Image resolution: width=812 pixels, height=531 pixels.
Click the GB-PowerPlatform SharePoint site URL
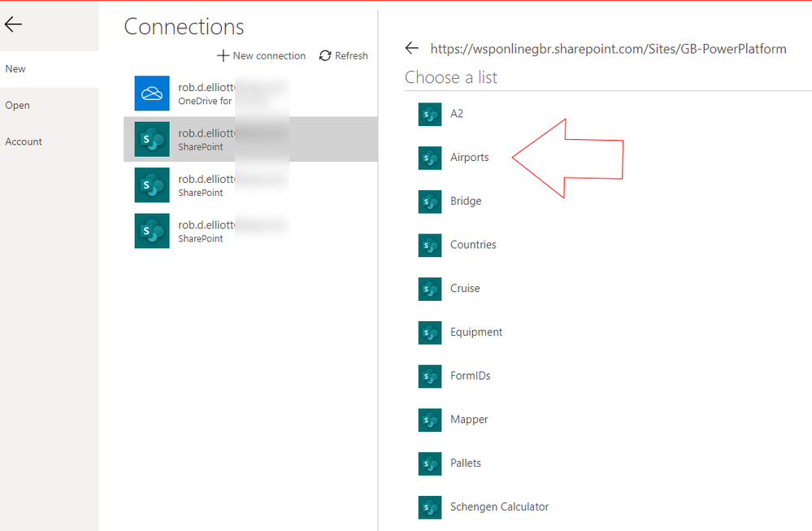click(608, 49)
